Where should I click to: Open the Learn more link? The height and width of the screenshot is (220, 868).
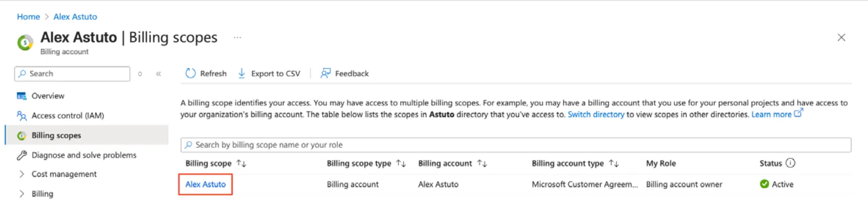pyautogui.click(x=771, y=114)
